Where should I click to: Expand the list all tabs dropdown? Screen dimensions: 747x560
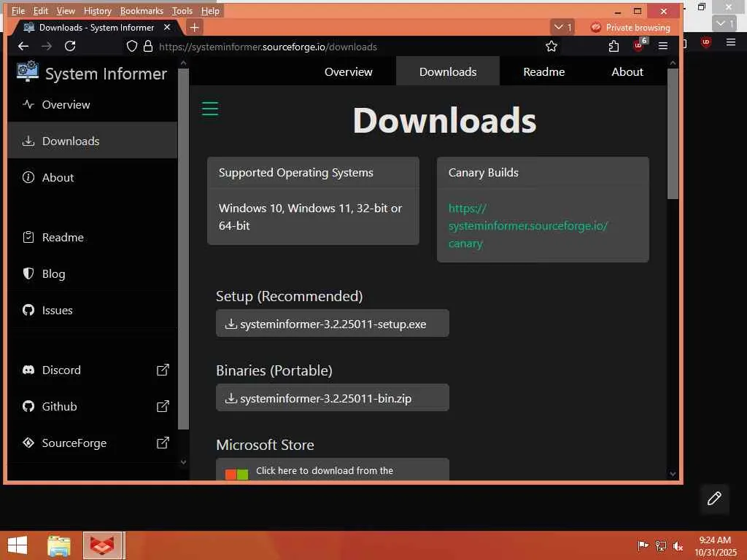(x=562, y=27)
